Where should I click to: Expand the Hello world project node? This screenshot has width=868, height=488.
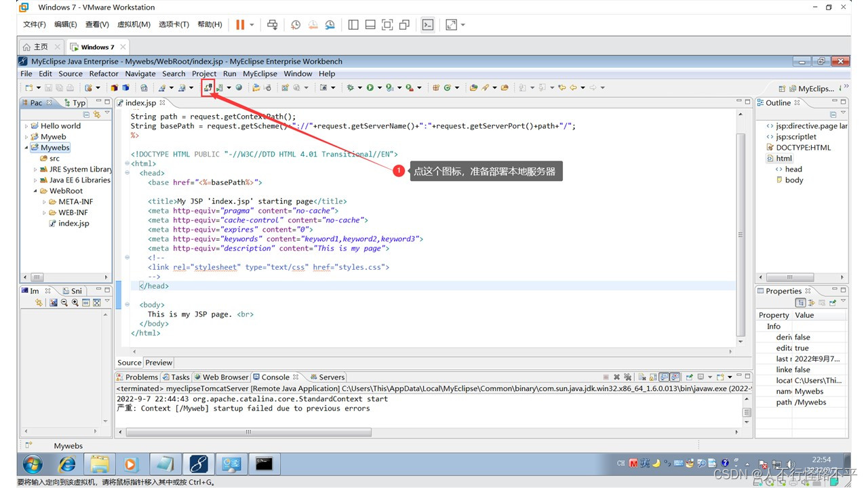click(26, 126)
